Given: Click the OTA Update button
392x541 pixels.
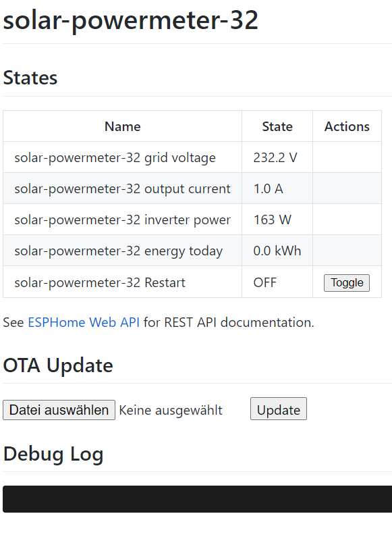Looking at the screenshot, I should 279,409.
